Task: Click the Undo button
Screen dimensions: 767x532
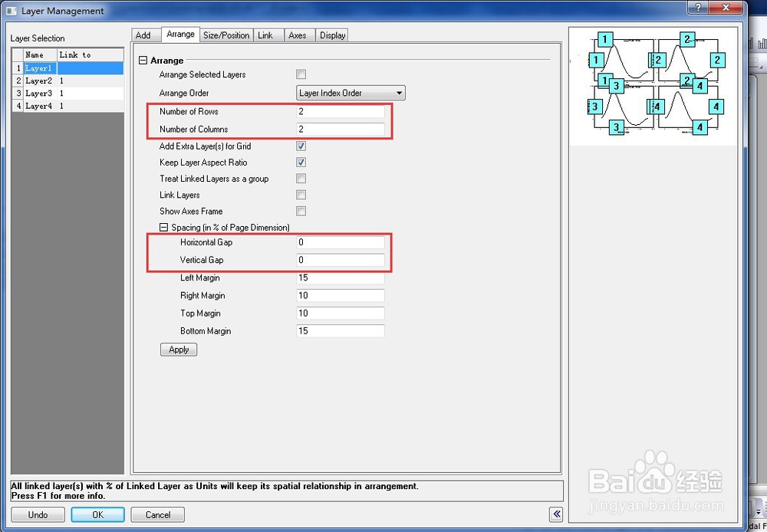Action: coord(38,515)
